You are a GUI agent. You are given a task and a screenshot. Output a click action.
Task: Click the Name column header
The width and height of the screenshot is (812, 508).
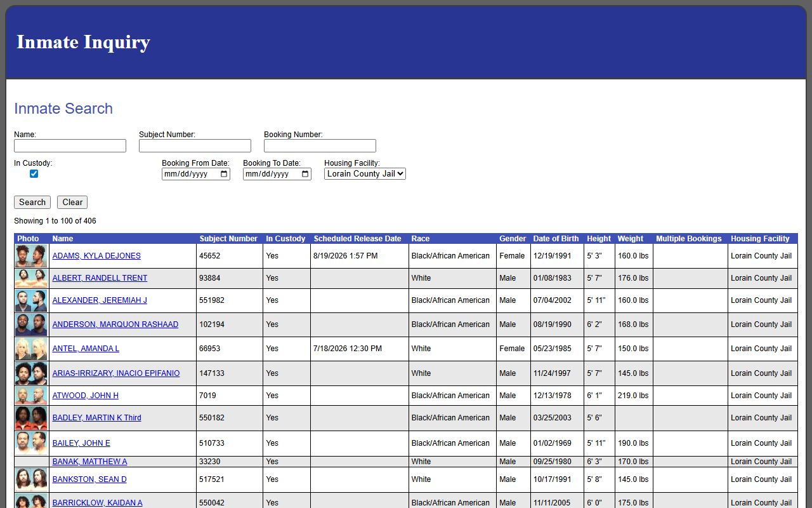63,239
